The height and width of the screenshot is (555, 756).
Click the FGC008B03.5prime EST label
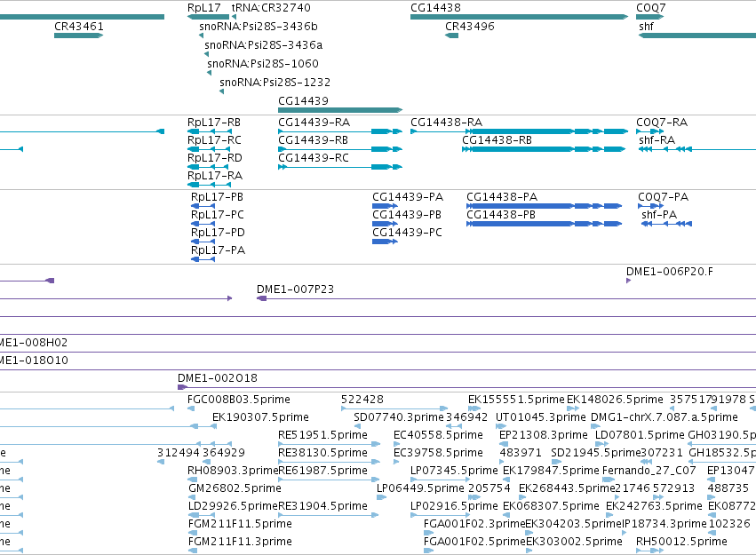[239, 400]
